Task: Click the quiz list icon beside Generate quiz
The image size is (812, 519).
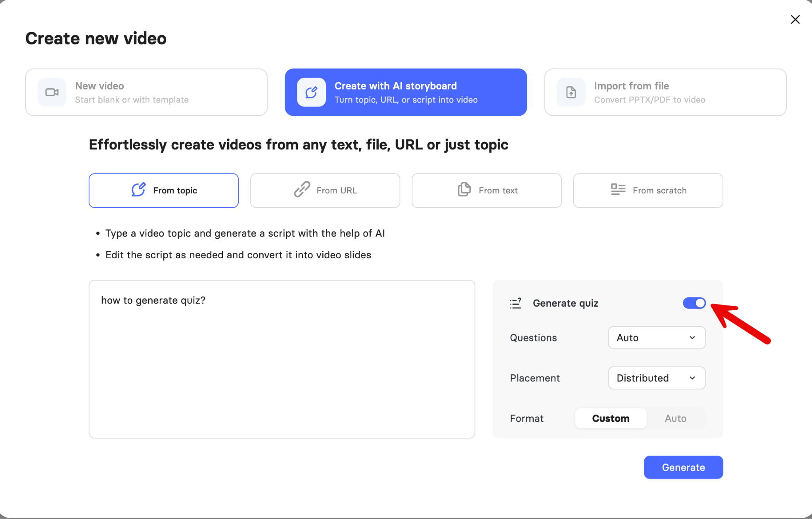Action: [x=515, y=303]
